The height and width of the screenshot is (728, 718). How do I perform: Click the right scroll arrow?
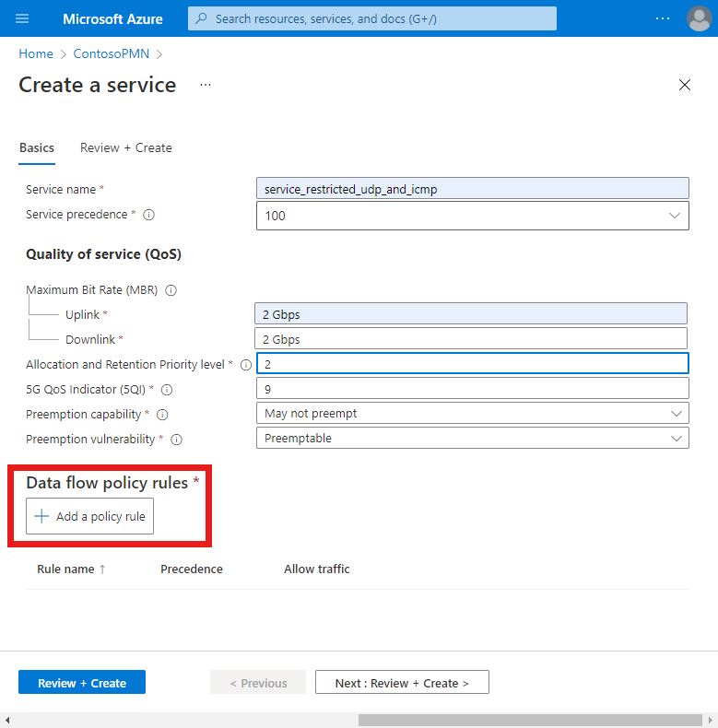click(x=710, y=720)
